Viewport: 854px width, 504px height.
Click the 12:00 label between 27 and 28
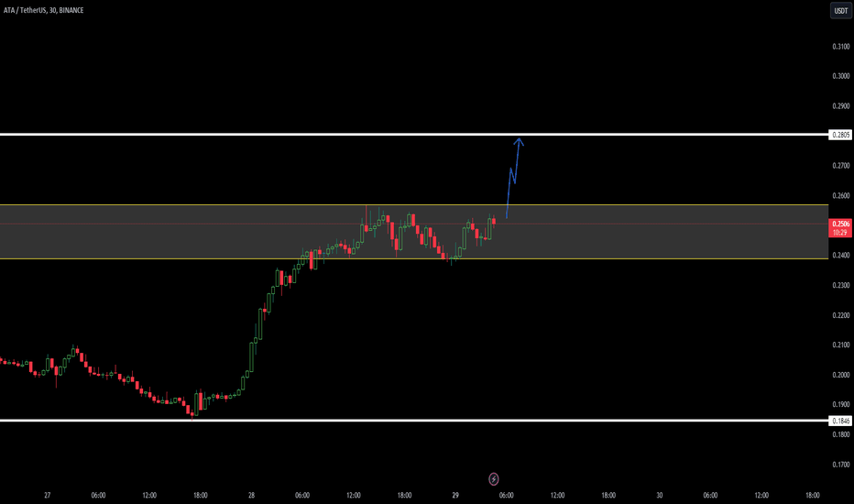point(149,495)
